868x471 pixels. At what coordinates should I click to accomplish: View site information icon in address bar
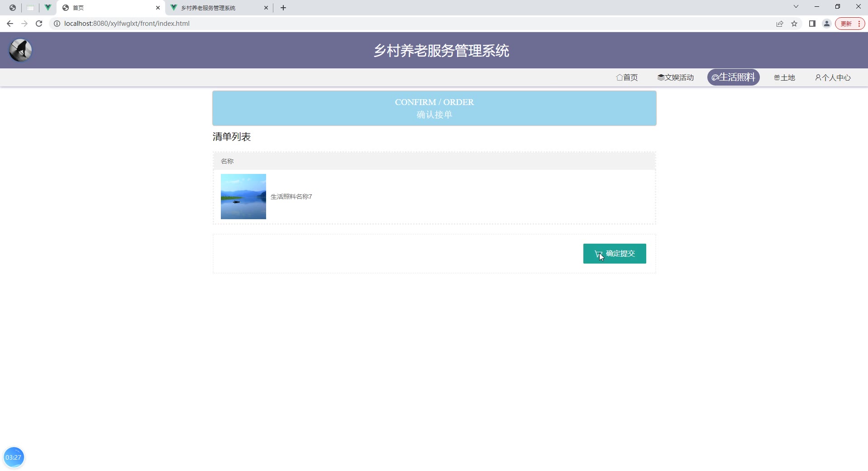pyautogui.click(x=57, y=24)
